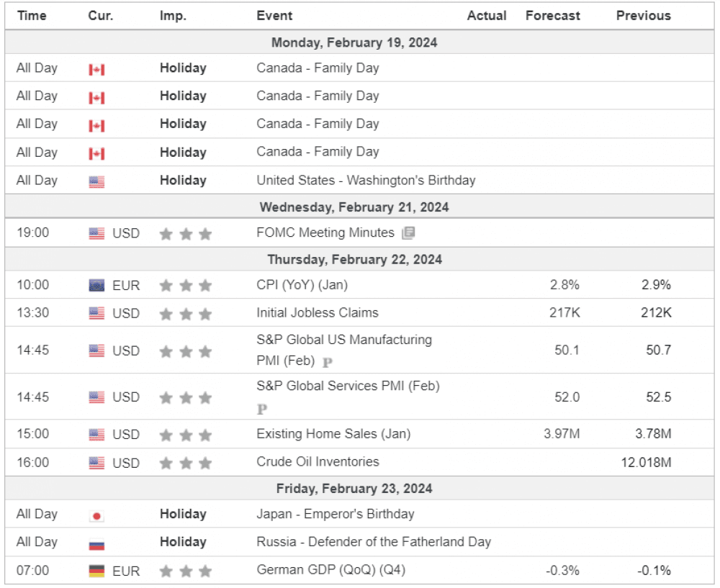
Task: Open the Initial Jobless Claims event
Action: 318,312
